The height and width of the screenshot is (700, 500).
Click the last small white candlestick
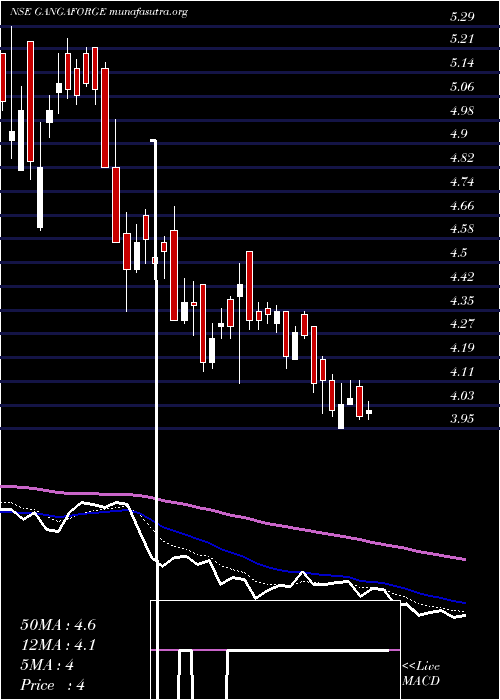tap(369, 411)
